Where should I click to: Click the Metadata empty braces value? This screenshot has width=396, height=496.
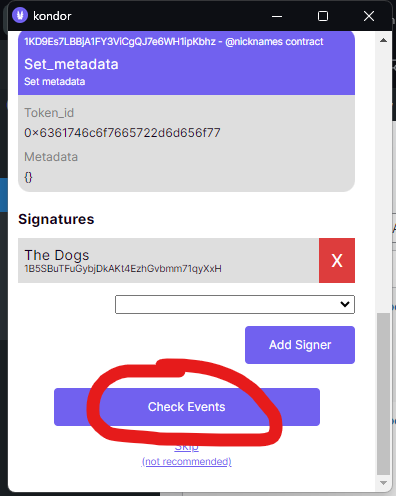28,177
